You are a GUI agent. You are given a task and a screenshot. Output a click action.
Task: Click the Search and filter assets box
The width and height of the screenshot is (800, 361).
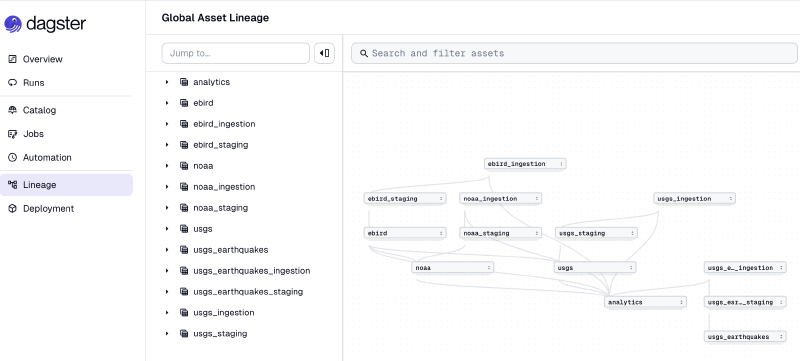point(574,53)
